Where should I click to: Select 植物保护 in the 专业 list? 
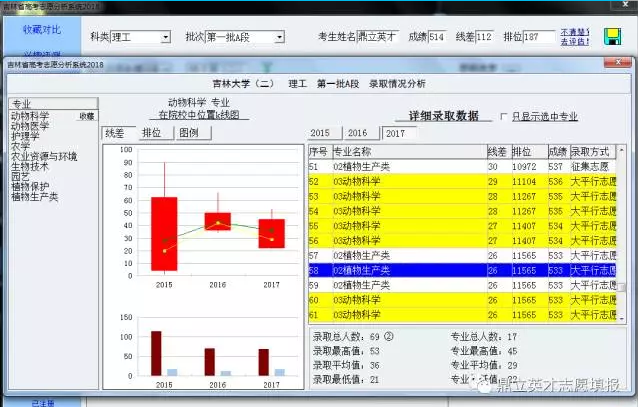click(x=30, y=187)
